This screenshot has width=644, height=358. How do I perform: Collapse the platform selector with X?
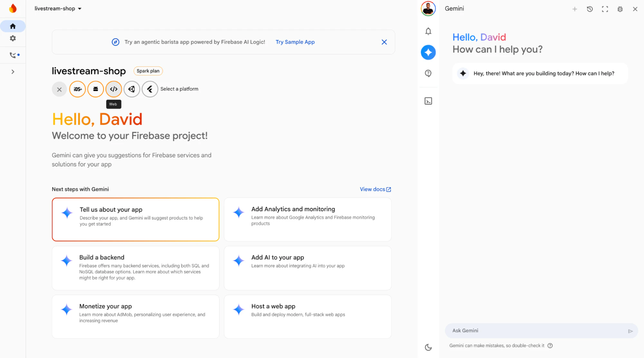click(59, 89)
